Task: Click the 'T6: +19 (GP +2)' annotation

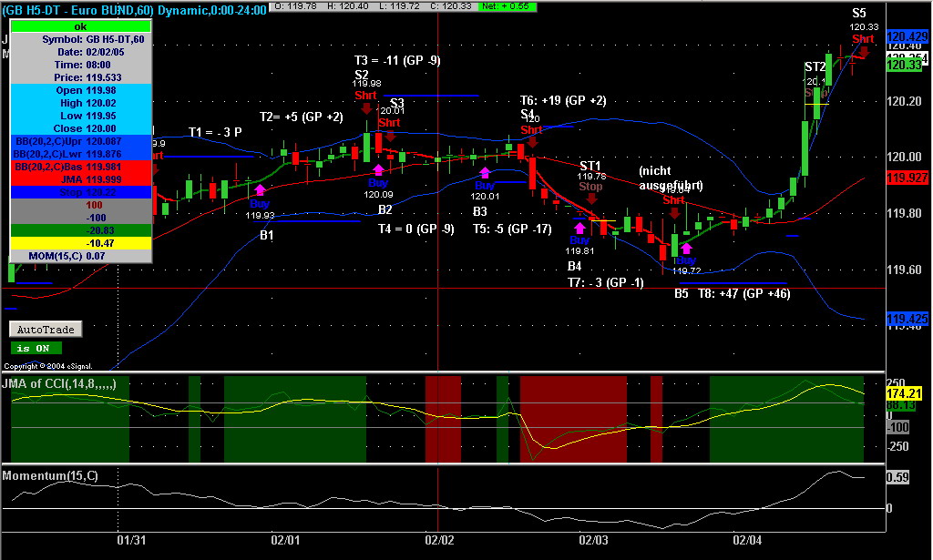Action: click(563, 100)
